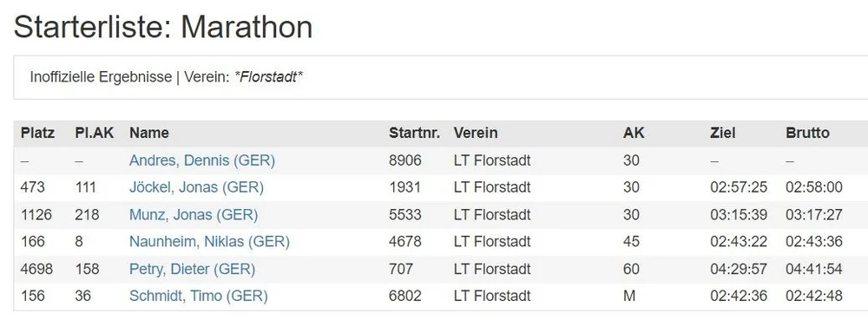Click the Brutto column header
The image size is (868, 326).
(807, 134)
